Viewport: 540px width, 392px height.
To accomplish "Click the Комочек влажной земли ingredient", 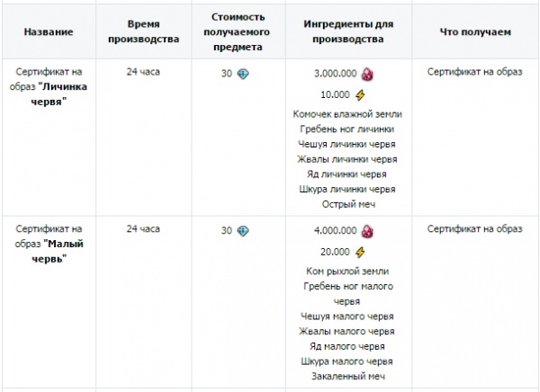I will [x=347, y=114].
